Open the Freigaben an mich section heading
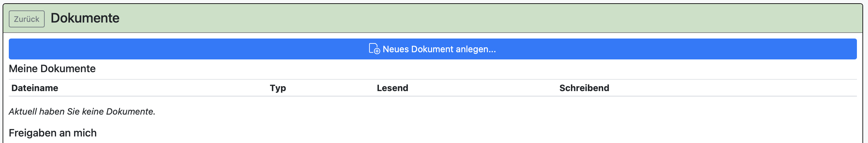868x143 pixels. pos(52,133)
